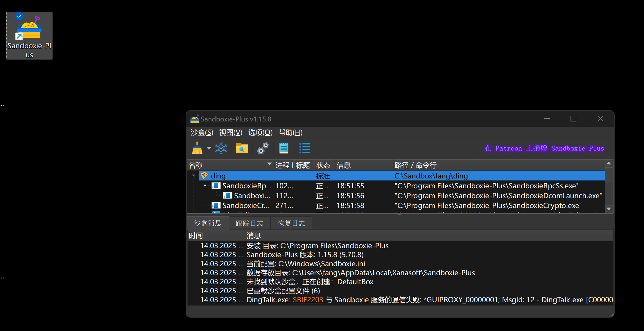This screenshot has width=644, height=331.
Task: Open the SBIE2203 error link
Action: pos(308,300)
